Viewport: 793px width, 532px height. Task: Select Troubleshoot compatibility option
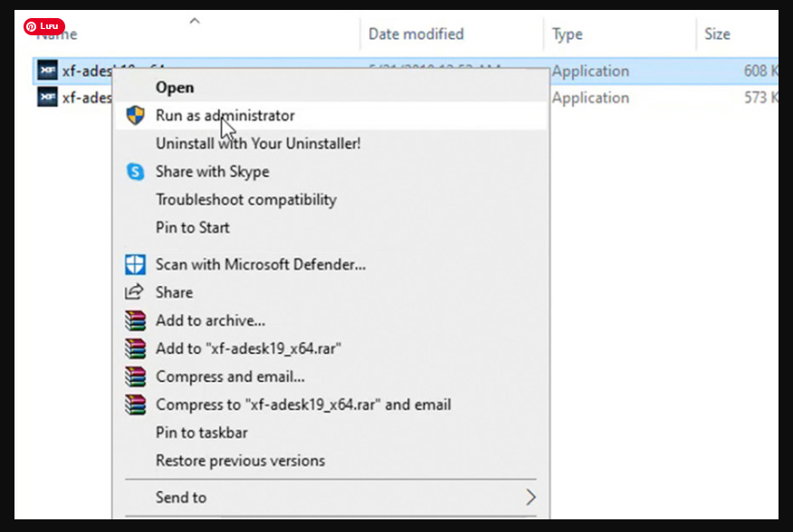tap(245, 200)
